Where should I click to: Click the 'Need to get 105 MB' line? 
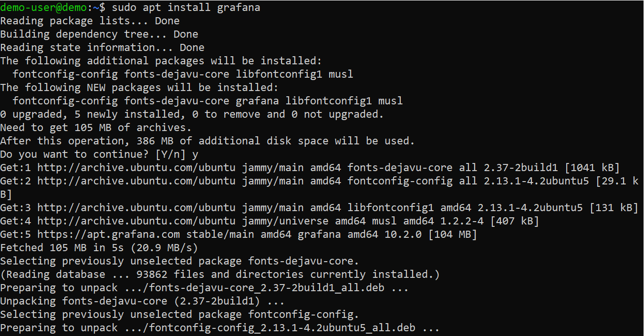click(95, 128)
